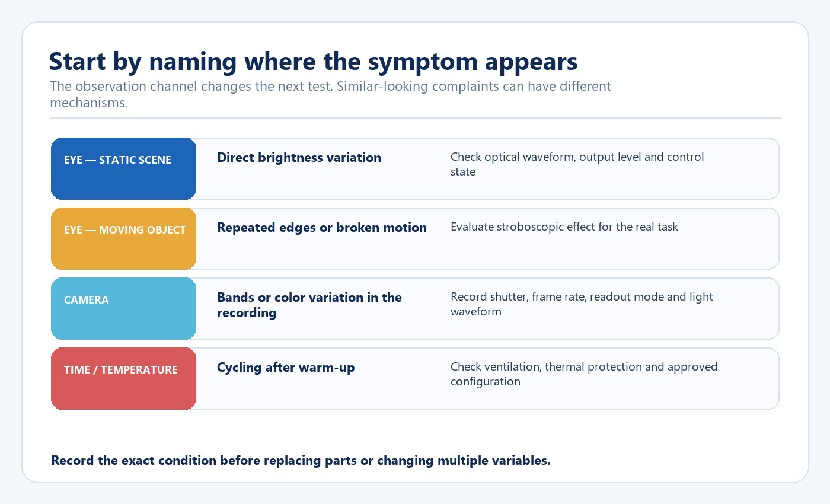Click the subtitle about the observation channel
This screenshot has height=504, width=830.
330,94
